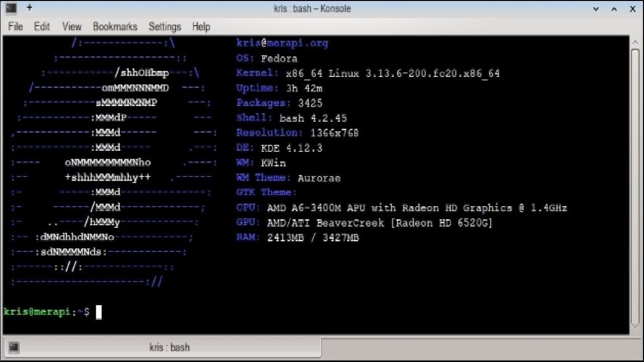Click the 'Uptime: 3h 42m' line
644x362 pixels.
(279, 88)
